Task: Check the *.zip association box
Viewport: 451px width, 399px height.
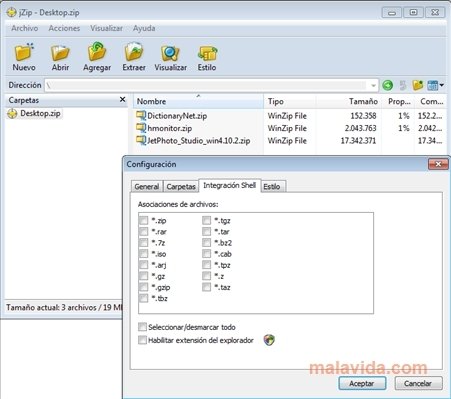Action: click(x=143, y=220)
